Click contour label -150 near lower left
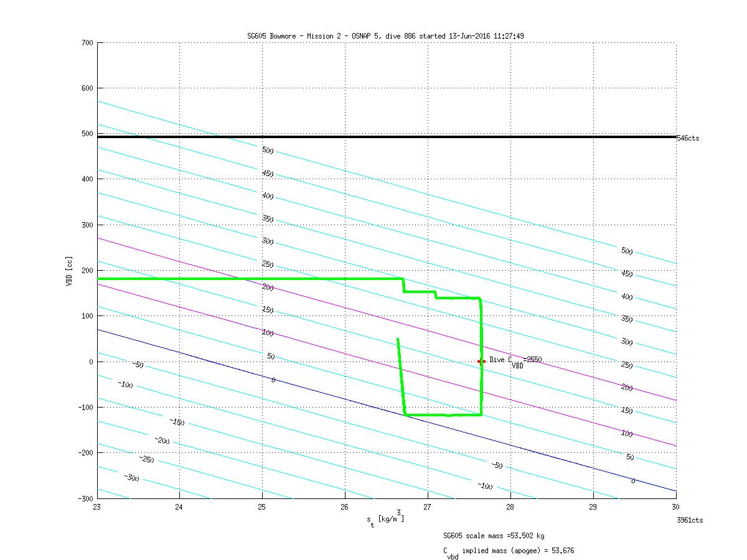The width and height of the screenshot is (747, 560). pos(177,422)
